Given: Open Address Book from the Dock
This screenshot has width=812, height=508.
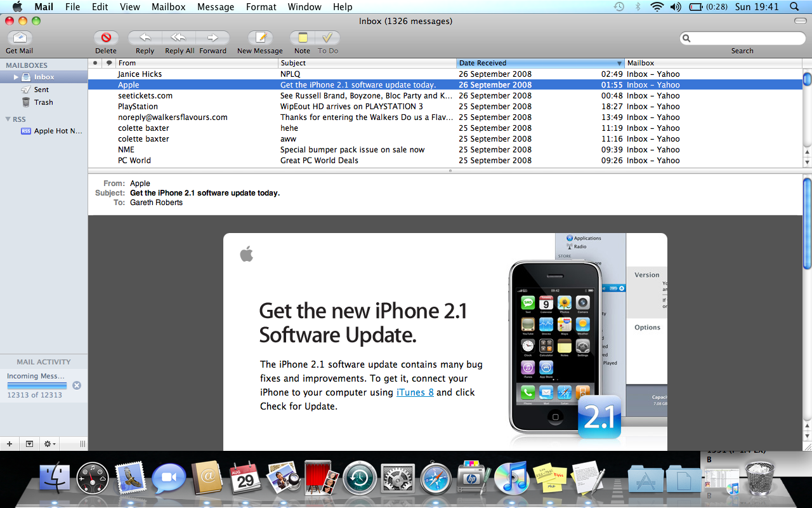Looking at the screenshot, I should pyautogui.click(x=207, y=478).
